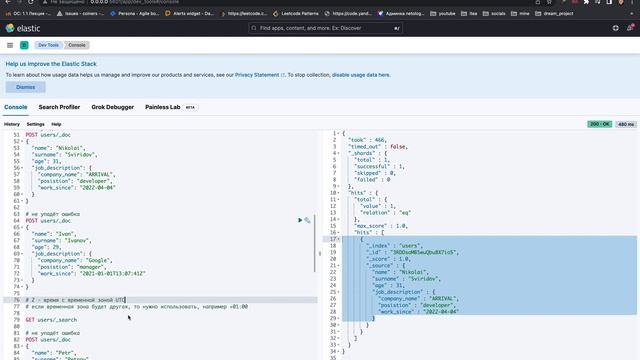Viewport: 640px width, 360px height.
Task: Collapse the request body at editor line 83
Action: pos(22,346)
